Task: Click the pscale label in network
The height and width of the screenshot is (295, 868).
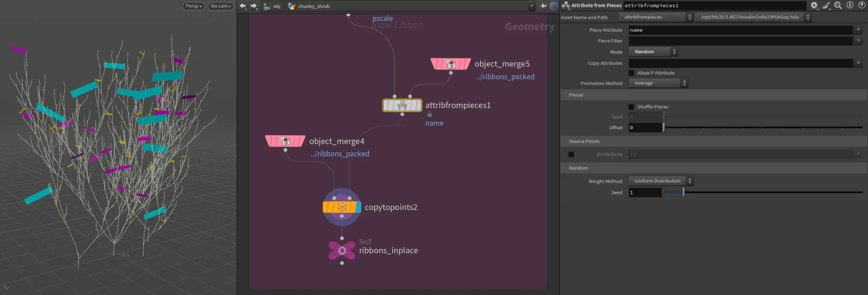Action: point(382,18)
